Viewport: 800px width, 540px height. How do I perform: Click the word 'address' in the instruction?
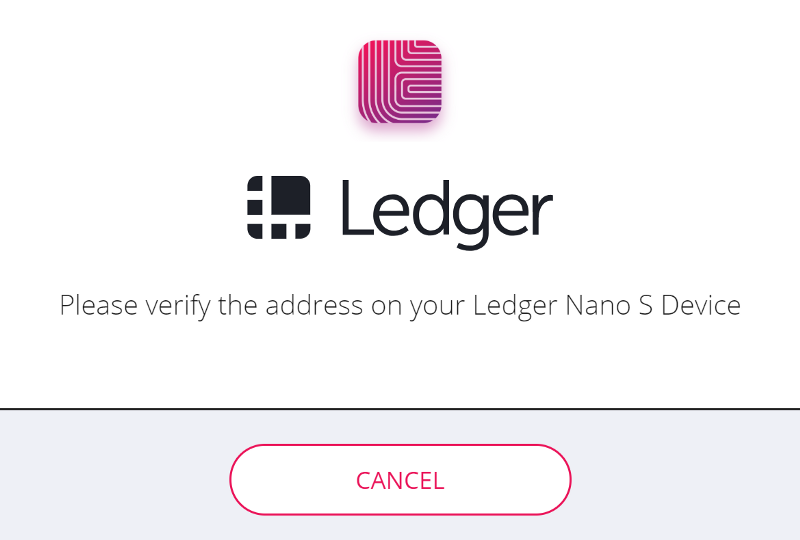click(x=314, y=305)
